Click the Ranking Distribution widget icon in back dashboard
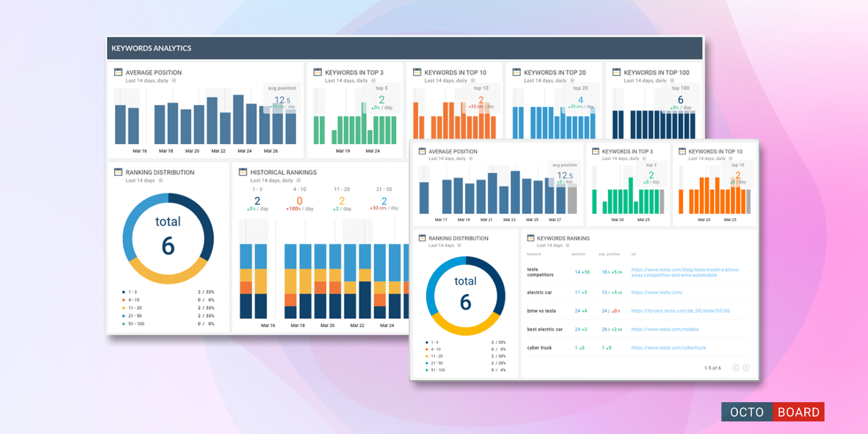The image size is (868, 434). click(118, 172)
